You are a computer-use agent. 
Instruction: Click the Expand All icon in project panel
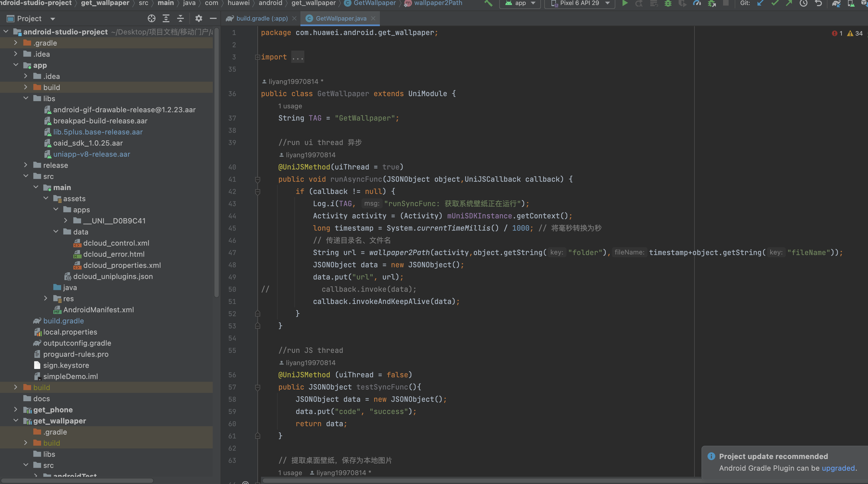click(166, 19)
